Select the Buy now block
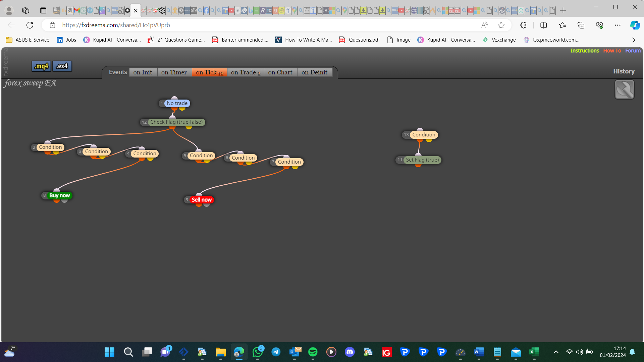644x362 pixels. pyautogui.click(x=59, y=195)
